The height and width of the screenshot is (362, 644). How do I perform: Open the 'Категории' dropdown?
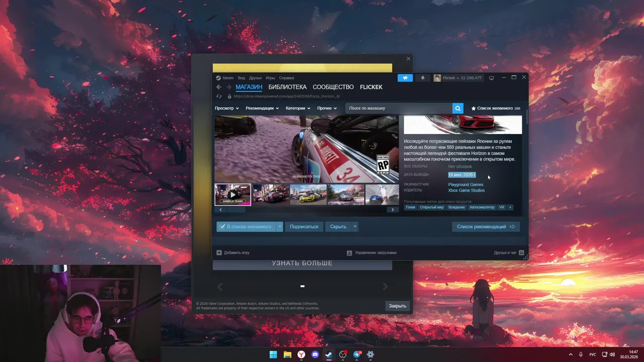click(x=298, y=108)
